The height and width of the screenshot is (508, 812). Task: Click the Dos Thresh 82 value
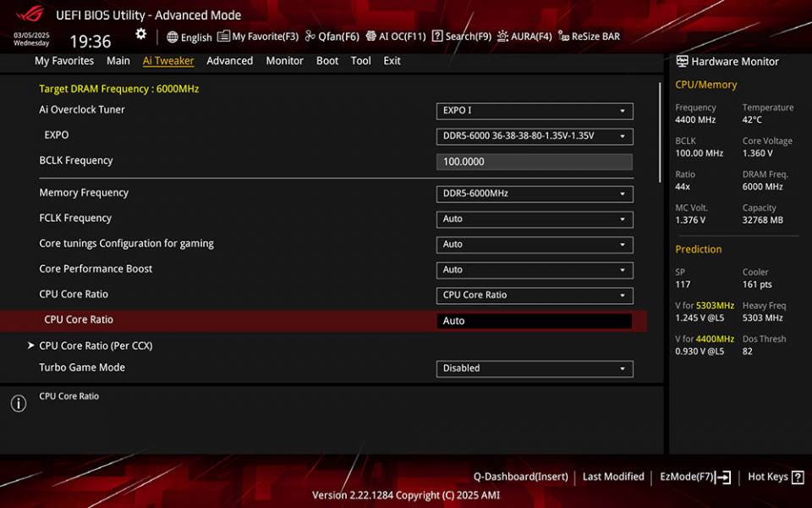pos(747,351)
